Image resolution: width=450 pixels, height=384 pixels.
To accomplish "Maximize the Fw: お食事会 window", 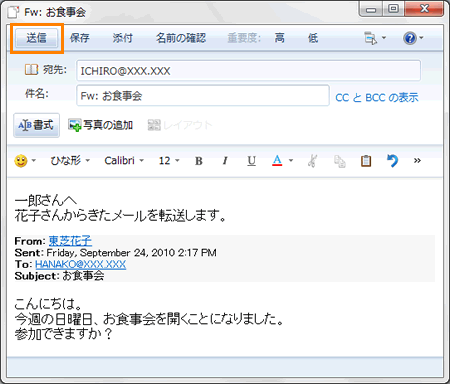I will coord(393,9).
